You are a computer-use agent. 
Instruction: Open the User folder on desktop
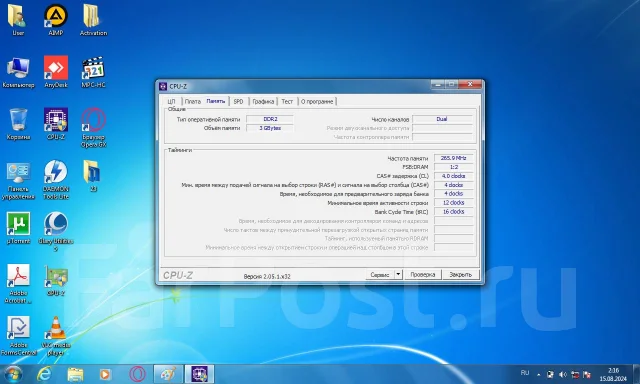coord(18,20)
